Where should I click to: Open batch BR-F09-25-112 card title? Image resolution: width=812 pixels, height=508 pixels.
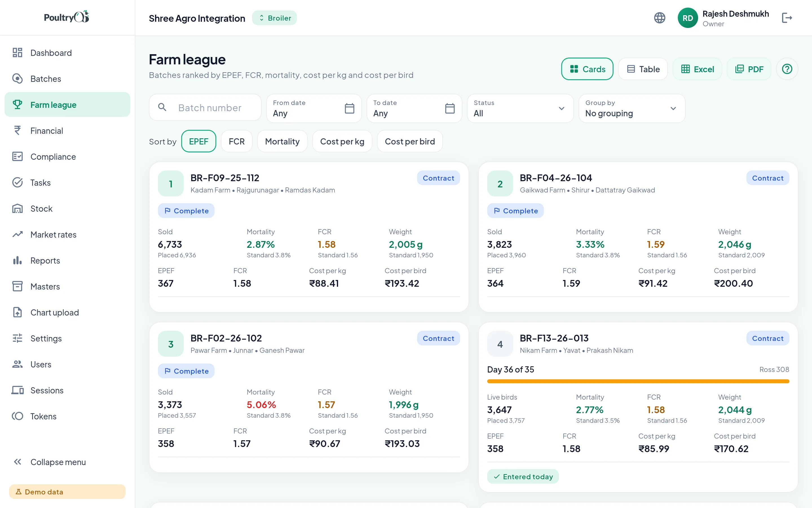point(225,178)
